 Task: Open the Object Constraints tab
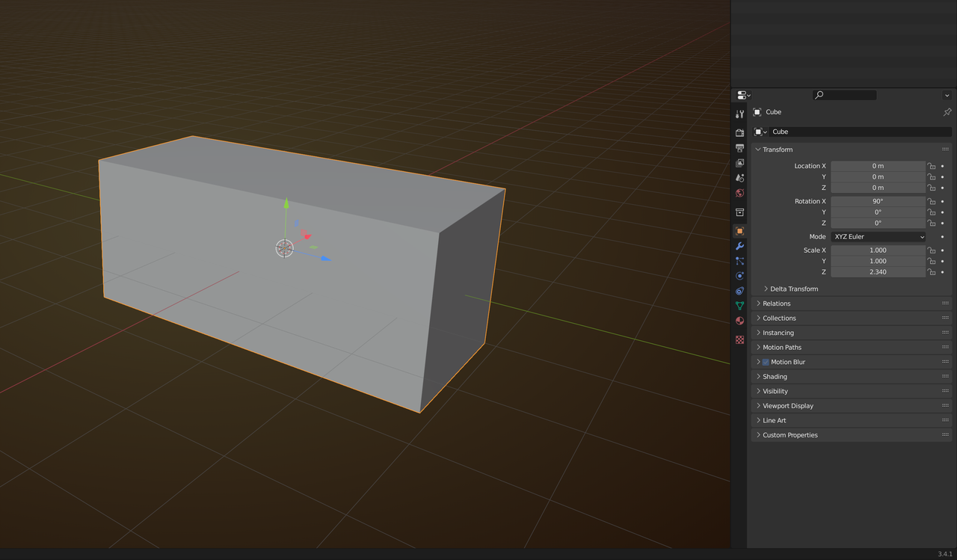tap(739, 291)
